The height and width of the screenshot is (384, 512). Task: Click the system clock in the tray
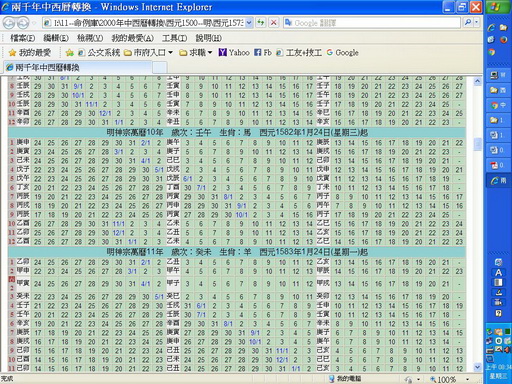498,371
